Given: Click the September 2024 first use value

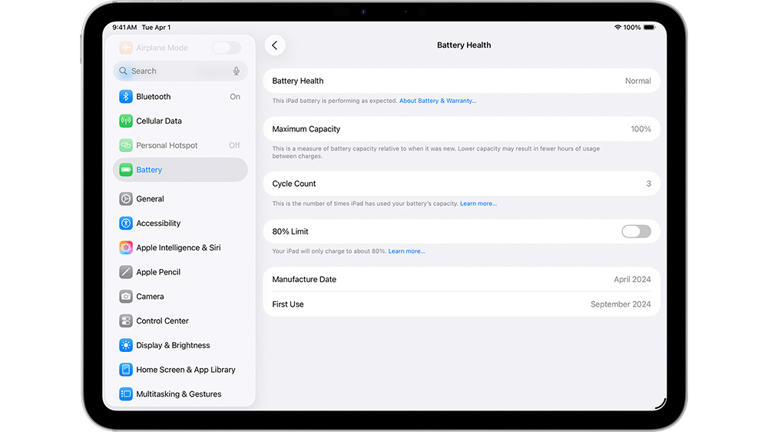Looking at the screenshot, I should (621, 304).
